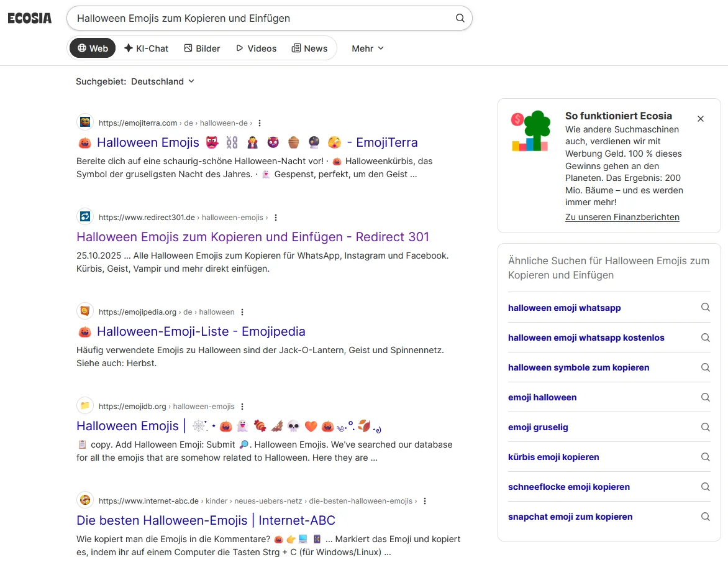Click the emojidb.org favicon
The height and width of the screenshot is (562, 728).
coord(85,405)
